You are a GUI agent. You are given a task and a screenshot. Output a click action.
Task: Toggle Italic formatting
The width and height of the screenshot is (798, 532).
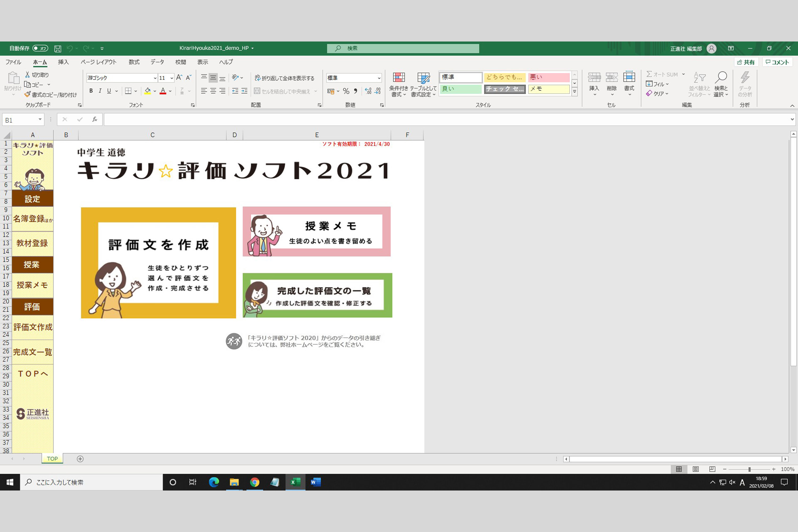100,91
